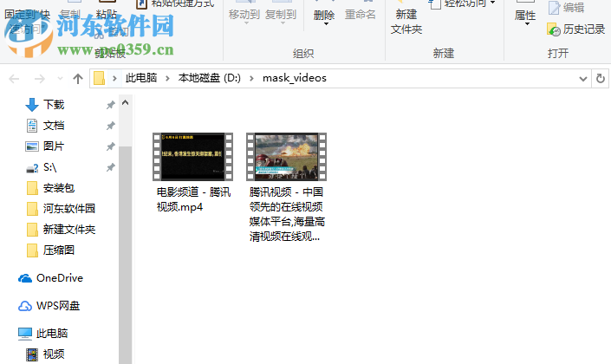Navigate to 本地磁盘 (D:) breadcrumb
The image size is (611, 364).
pos(210,78)
